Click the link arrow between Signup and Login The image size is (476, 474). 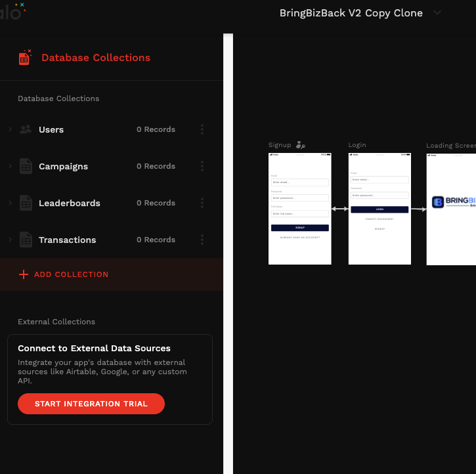pyautogui.click(x=340, y=209)
